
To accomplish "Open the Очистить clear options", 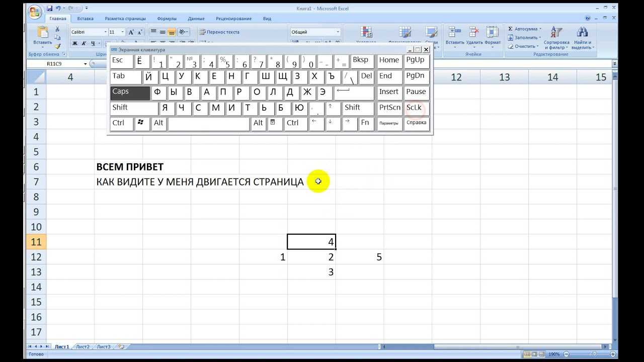I will [x=523, y=46].
